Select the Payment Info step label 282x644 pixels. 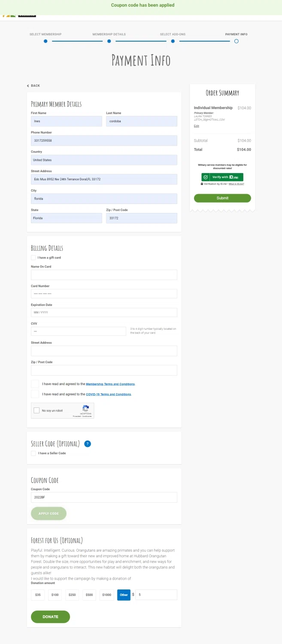[x=237, y=34]
